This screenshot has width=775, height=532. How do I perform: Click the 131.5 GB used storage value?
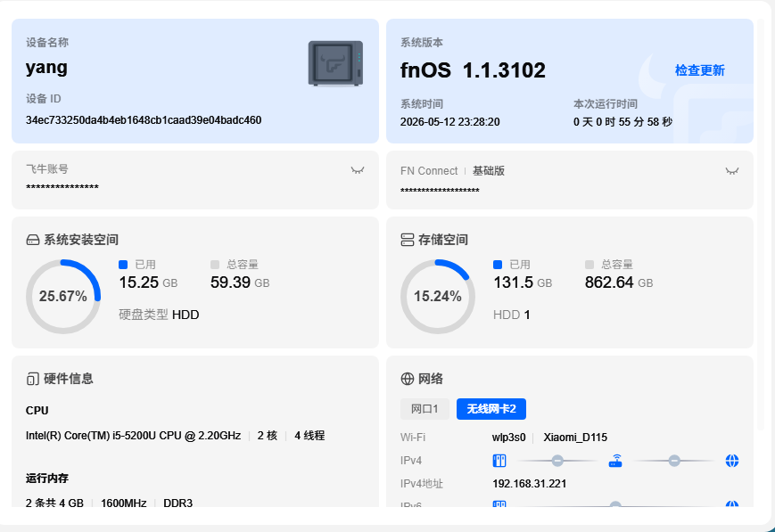[523, 282]
